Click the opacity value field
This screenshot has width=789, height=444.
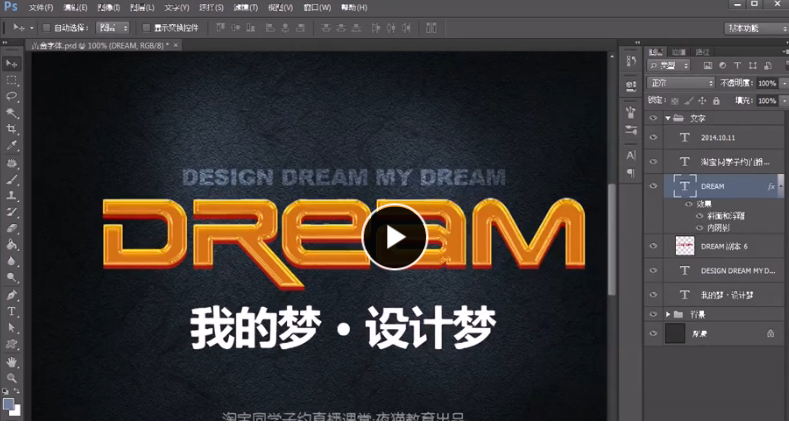click(x=767, y=83)
